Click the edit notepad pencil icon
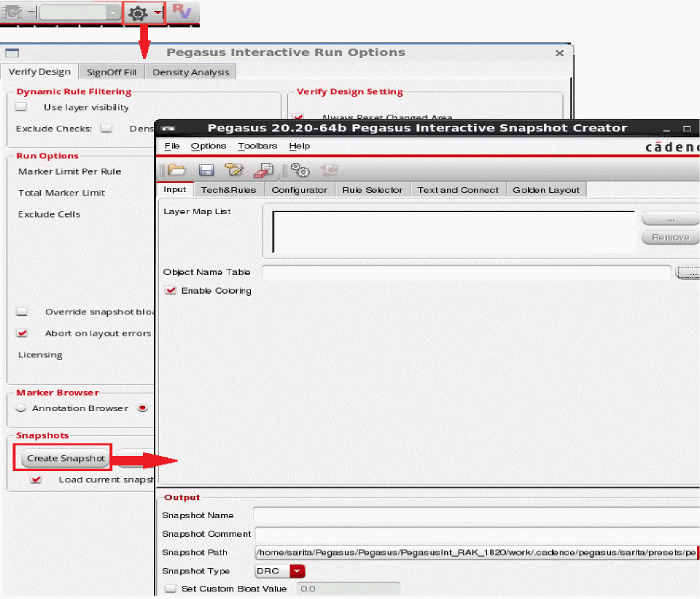Viewport: 700px width, 599px height. 234,170
